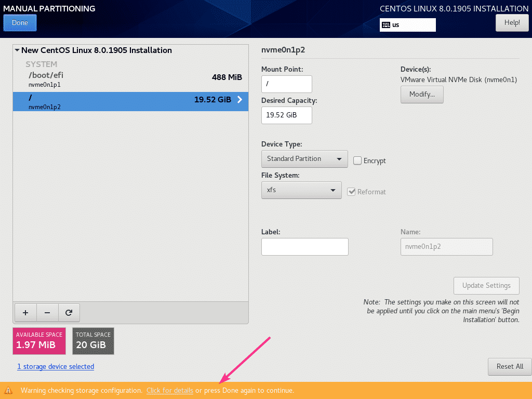
Task: Enable the Encrypt checkbox
Action: pyautogui.click(x=357, y=161)
